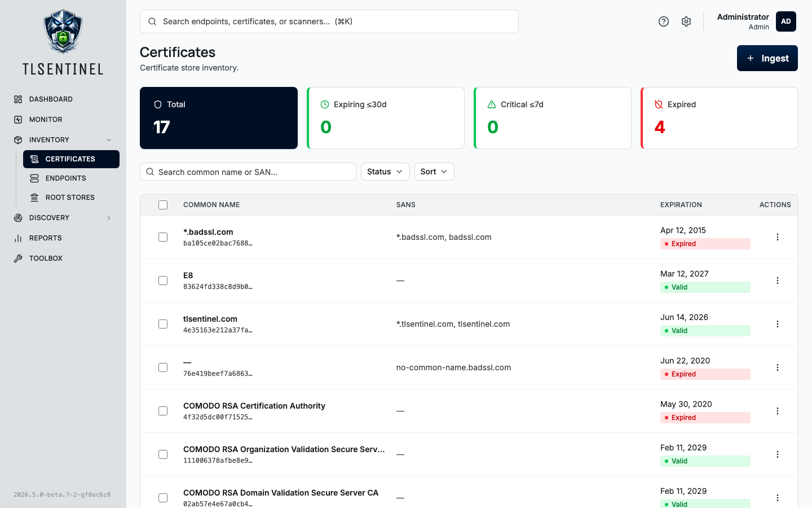Click the version text 2026.5.0-beta.7-2-gf8ac6c8
This screenshot has height=508, width=812.
pos(62,494)
